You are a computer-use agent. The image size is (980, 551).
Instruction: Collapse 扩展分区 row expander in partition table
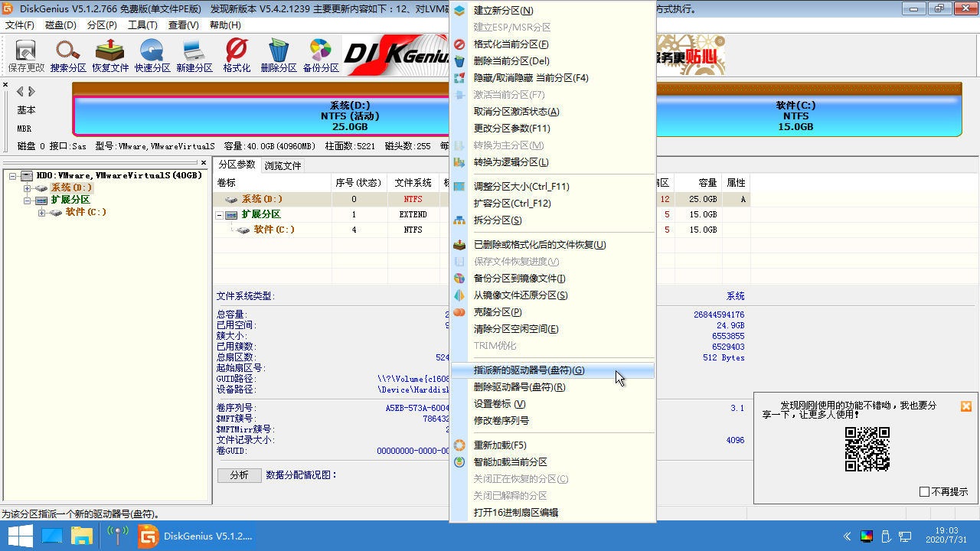(x=220, y=215)
